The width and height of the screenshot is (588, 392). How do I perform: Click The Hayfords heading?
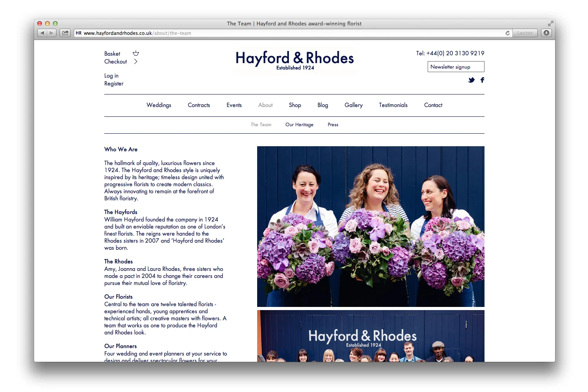121,212
